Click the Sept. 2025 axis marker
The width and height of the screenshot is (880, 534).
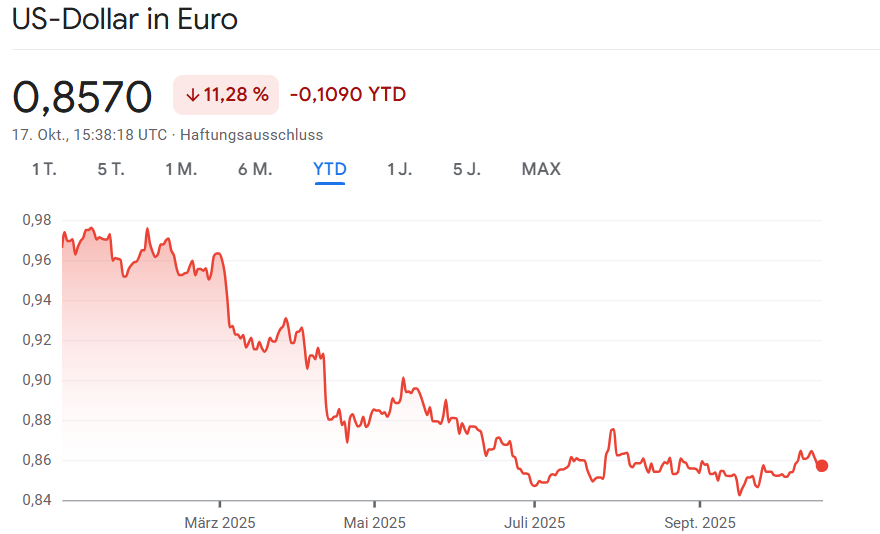point(700,522)
